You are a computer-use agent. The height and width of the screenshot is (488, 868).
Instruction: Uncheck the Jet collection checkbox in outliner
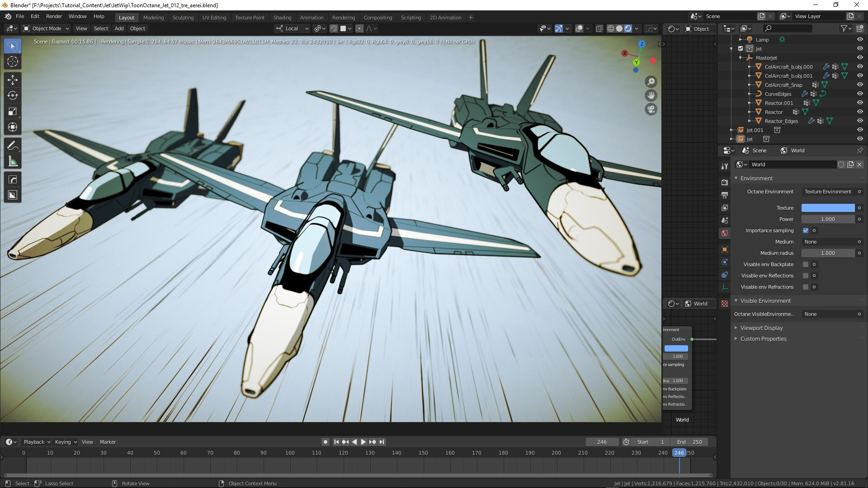coord(741,49)
